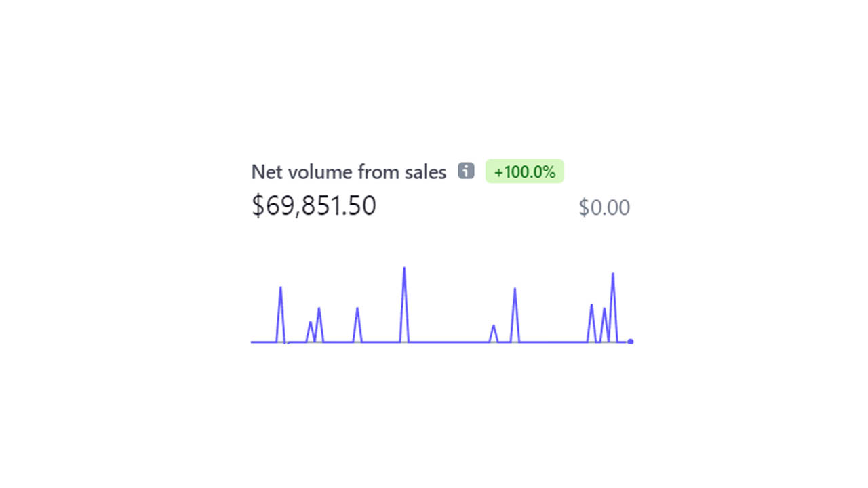Viewport: 868px width, 488px height.
Task: Click the tallest spike in the sales chart
Action: (x=404, y=269)
